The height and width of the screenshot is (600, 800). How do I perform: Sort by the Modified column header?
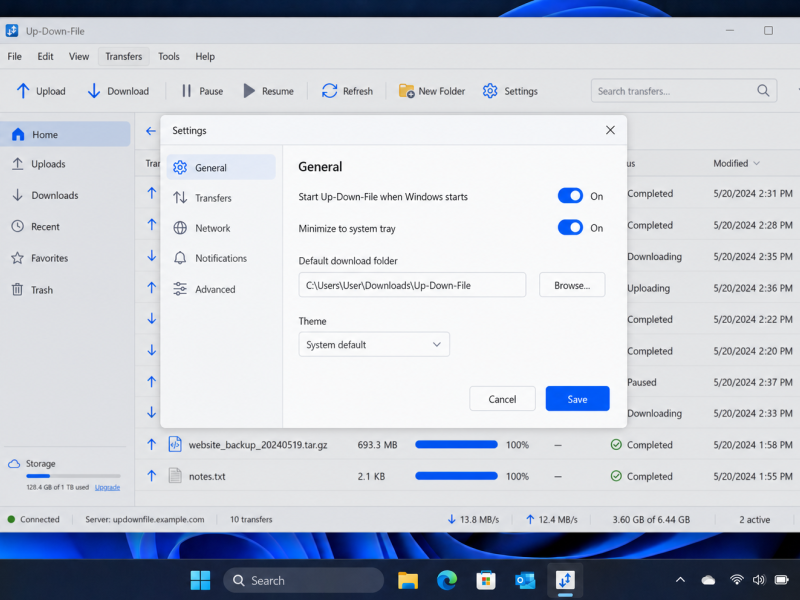coord(736,163)
